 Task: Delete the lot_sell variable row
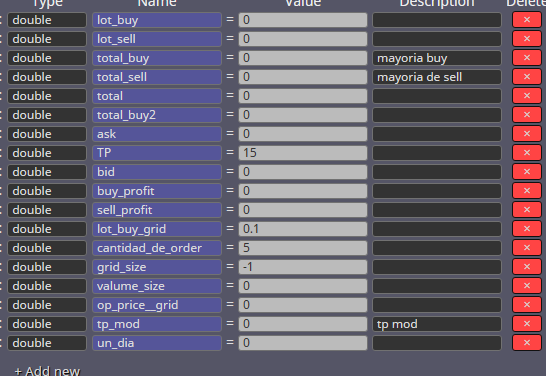[x=527, y=39]
